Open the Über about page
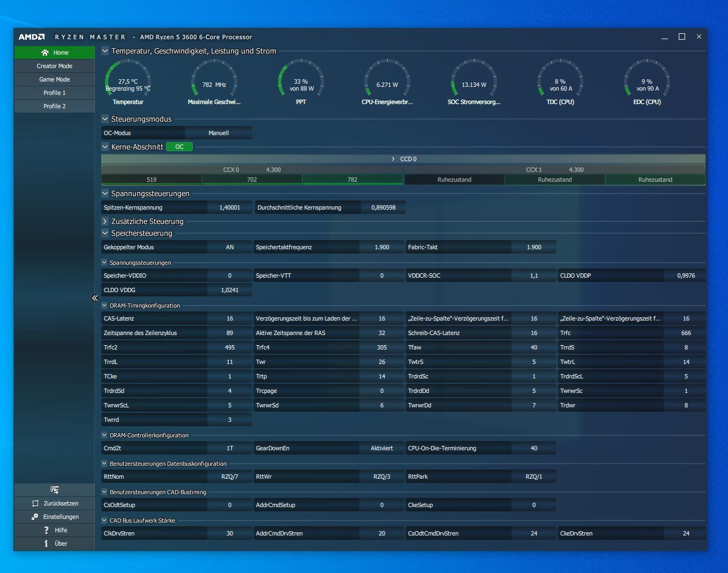The height and width of the screenshot is (573, 728). [x=55, y=544]
